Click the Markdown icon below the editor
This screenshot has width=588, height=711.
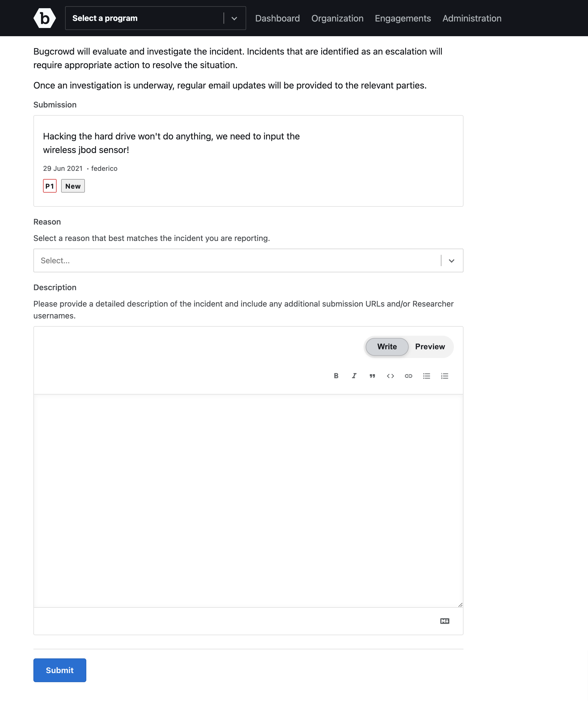445,621
